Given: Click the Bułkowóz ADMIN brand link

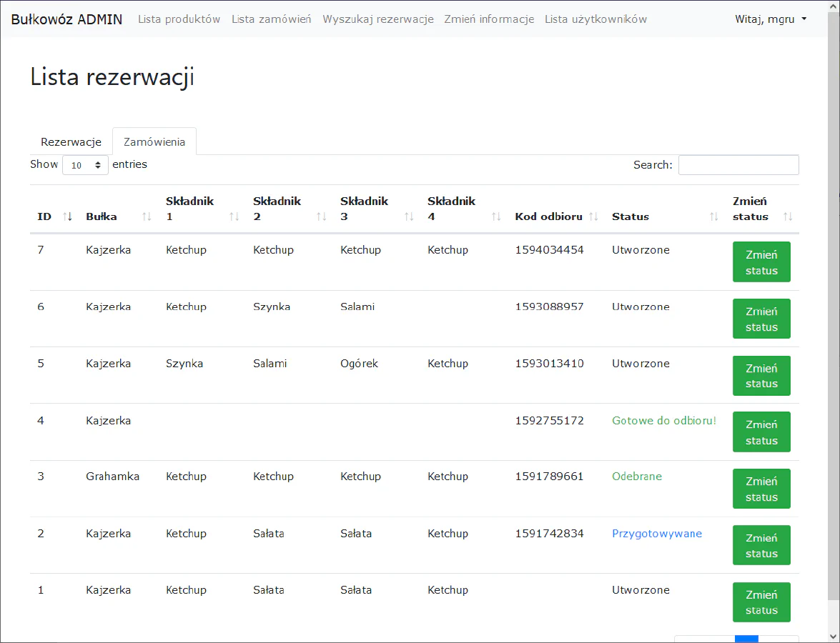Looking at the screenshot, I should click(x=66, y=19).
